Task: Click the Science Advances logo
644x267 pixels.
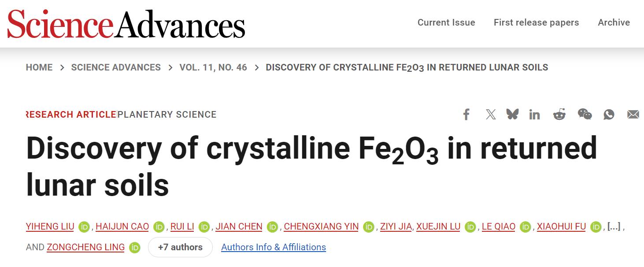Action: pos(126,25)
